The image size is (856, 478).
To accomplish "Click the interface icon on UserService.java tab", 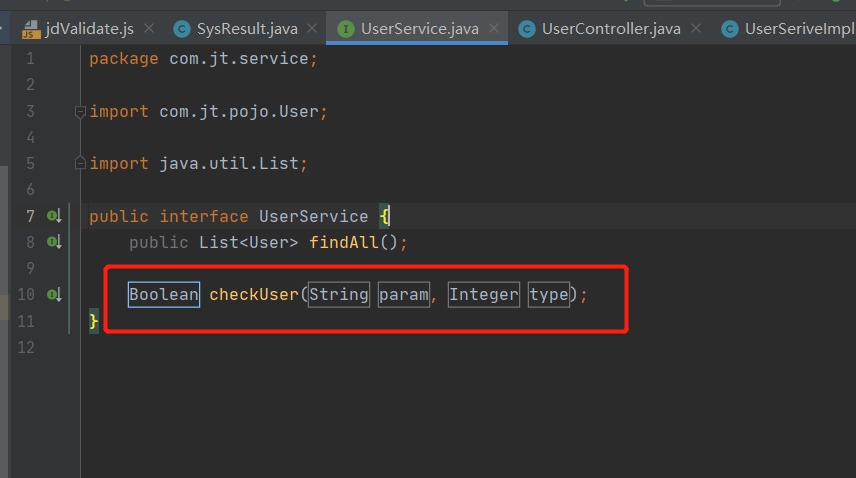I will coord(346,29).
